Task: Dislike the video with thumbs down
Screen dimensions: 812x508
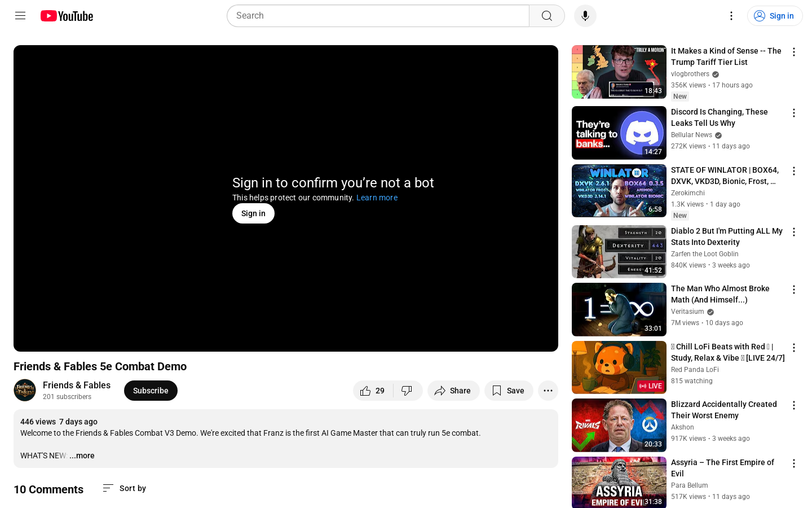Action: click(407, 391)
